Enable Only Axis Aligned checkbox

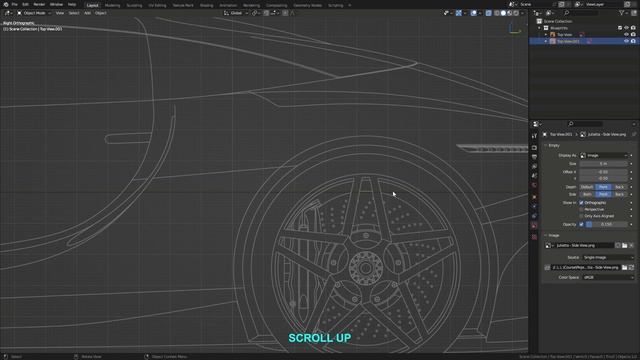pyautogui.click(x=581, y=216)
